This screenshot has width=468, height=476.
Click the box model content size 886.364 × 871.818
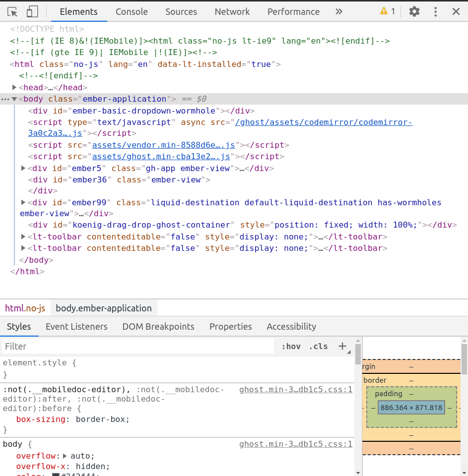pos(411,408)
